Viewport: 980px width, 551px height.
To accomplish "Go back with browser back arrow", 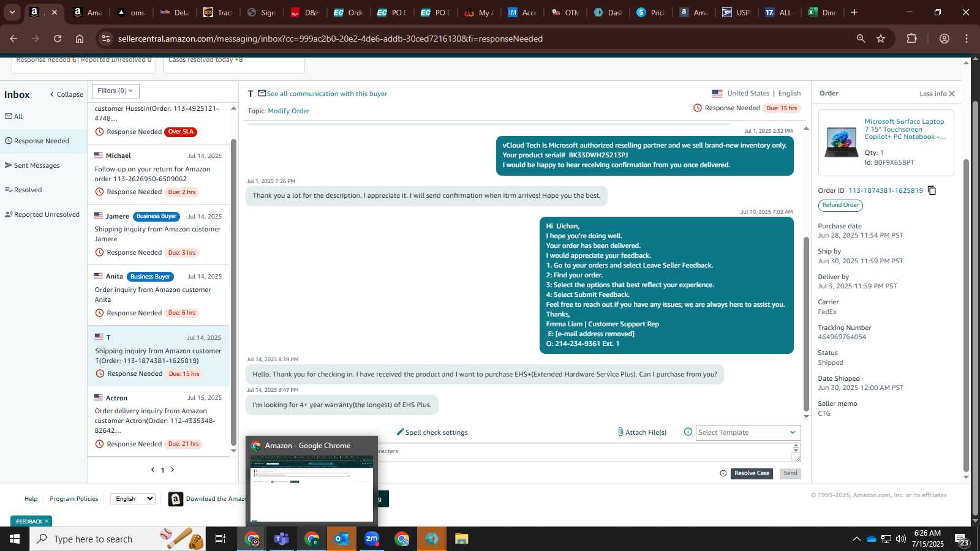I will [x=13, y=39].
